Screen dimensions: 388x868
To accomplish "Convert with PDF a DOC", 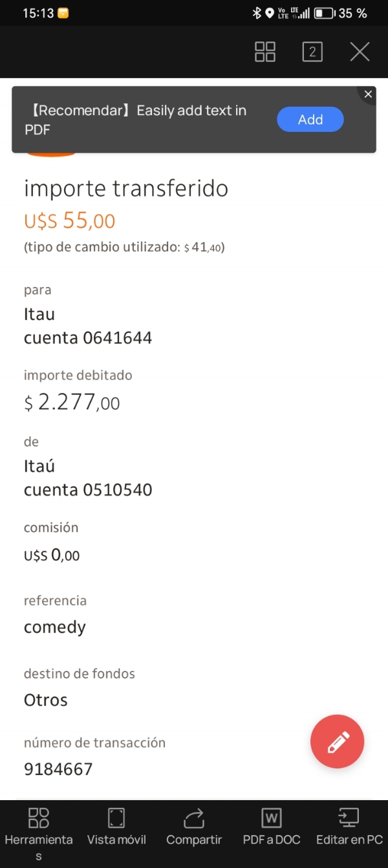I will [272, 827].
